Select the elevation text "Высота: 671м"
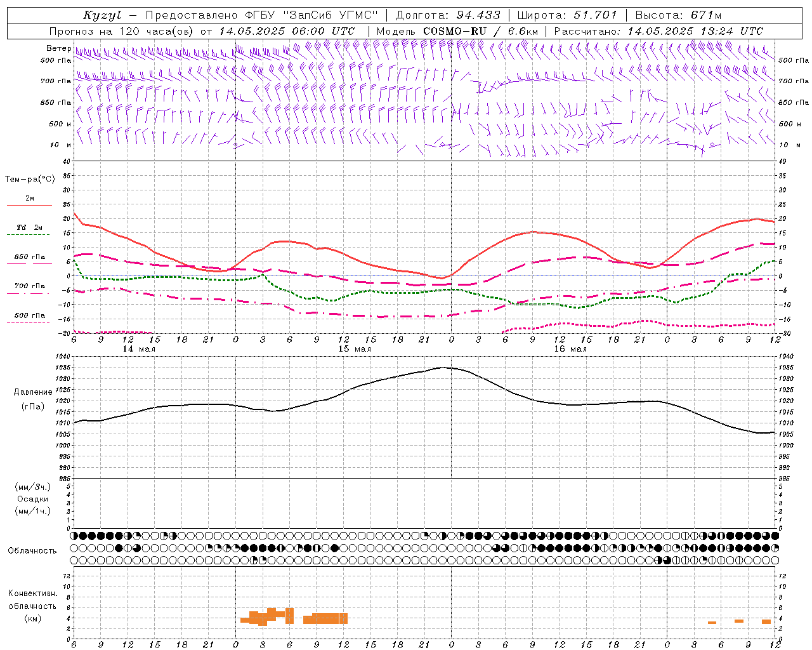This screenshot has width=812, height=650. 678,15
